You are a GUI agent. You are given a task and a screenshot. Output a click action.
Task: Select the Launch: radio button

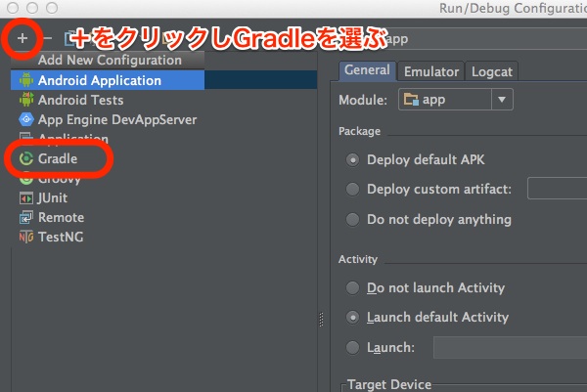(x=352, y=347)
